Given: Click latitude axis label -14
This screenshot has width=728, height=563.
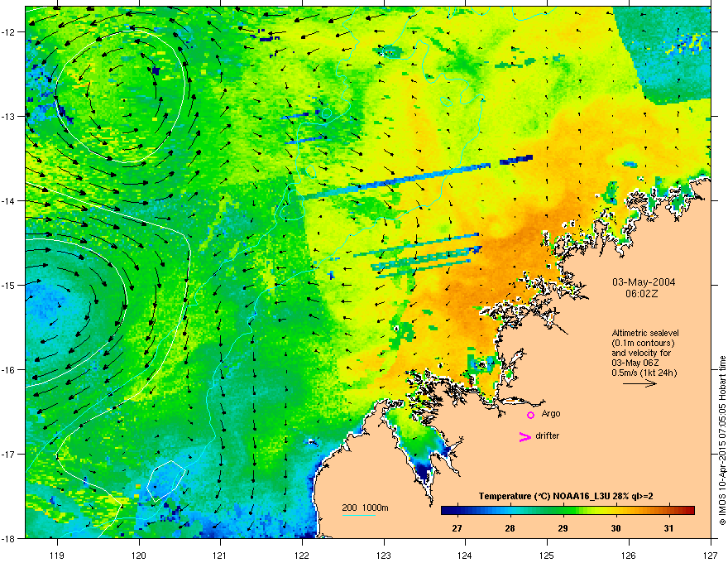Looking at the screenshot, I should [9, 201].
